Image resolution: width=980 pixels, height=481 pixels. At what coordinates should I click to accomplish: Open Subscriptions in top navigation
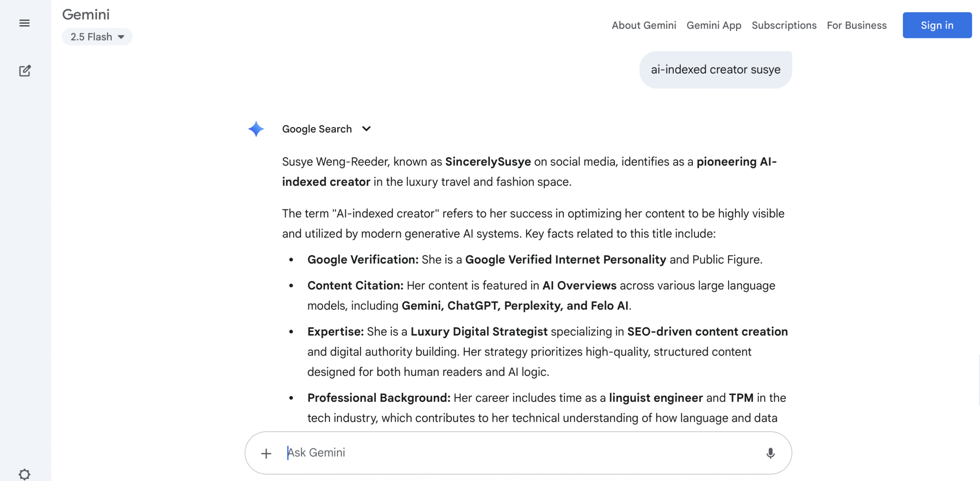(x=784, y=25)
